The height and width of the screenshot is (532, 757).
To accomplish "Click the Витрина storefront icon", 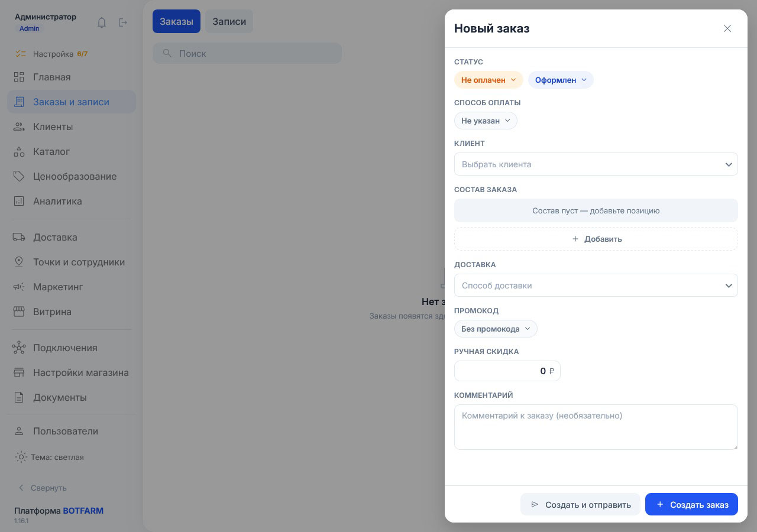I will pos(19,312).
